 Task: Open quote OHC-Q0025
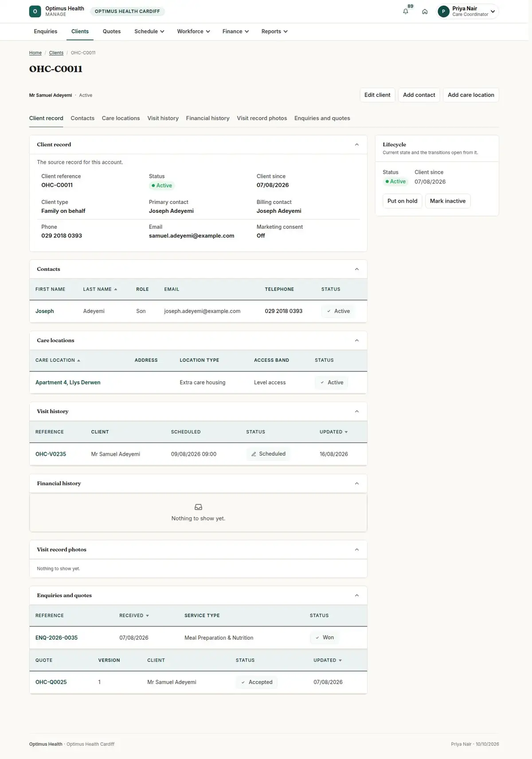pyautogui.click(x=51, y=682)
